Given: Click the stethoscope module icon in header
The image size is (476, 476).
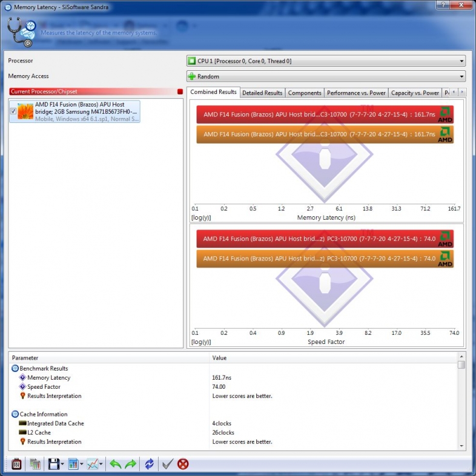Looking at the screenshot, I should [x=21, y=32].
